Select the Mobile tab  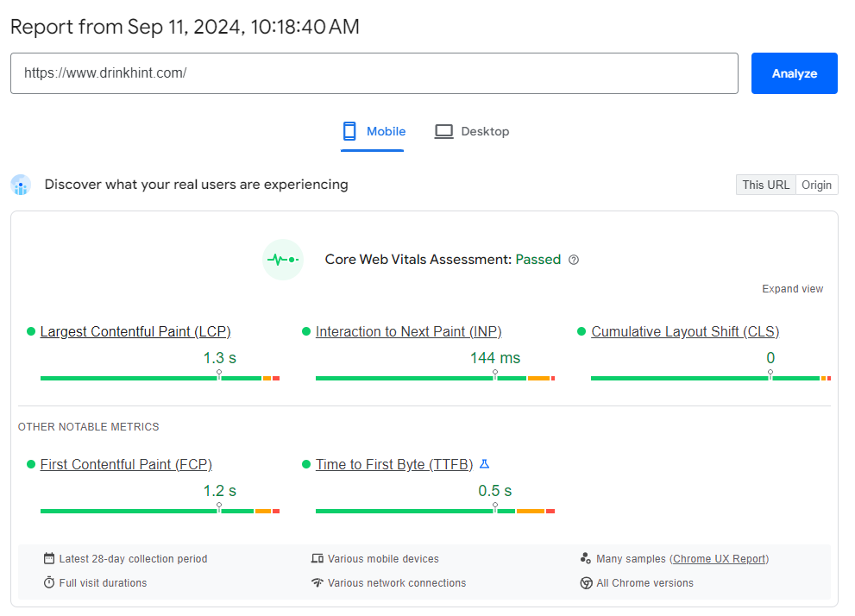pyautogui.click(x=374, y=132)
